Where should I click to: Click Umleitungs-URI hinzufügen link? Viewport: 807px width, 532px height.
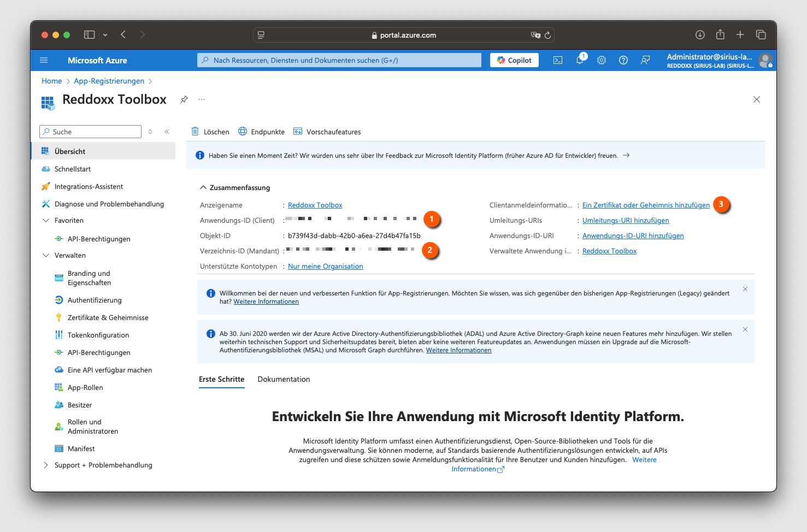click(626, 220)
